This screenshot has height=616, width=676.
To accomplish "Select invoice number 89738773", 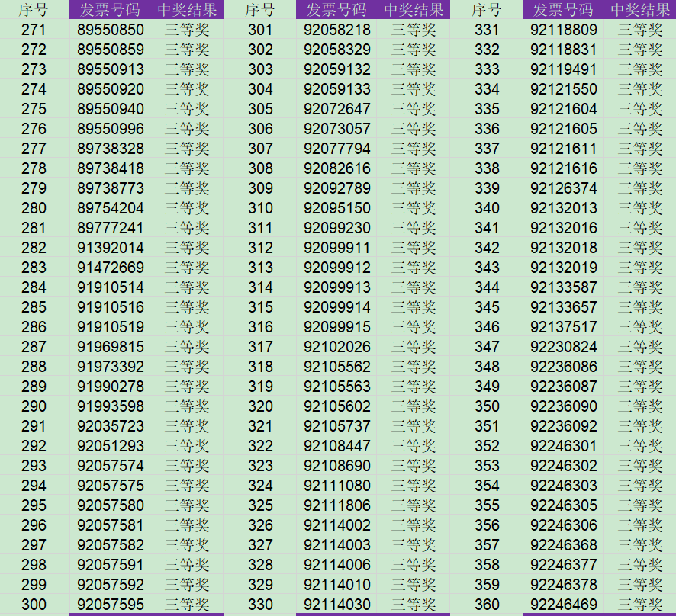I will [x=111, y=188].
